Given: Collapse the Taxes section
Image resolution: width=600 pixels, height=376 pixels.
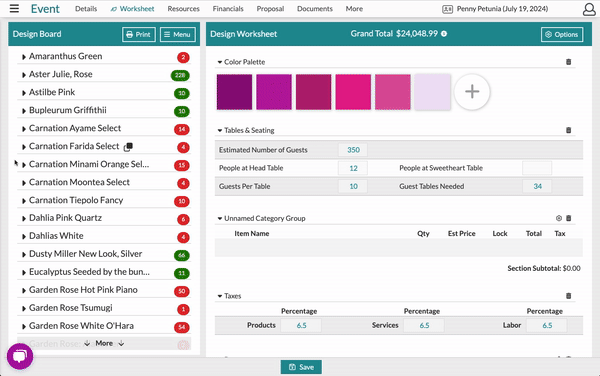Looking at the screenshot, I should point(220,296).
